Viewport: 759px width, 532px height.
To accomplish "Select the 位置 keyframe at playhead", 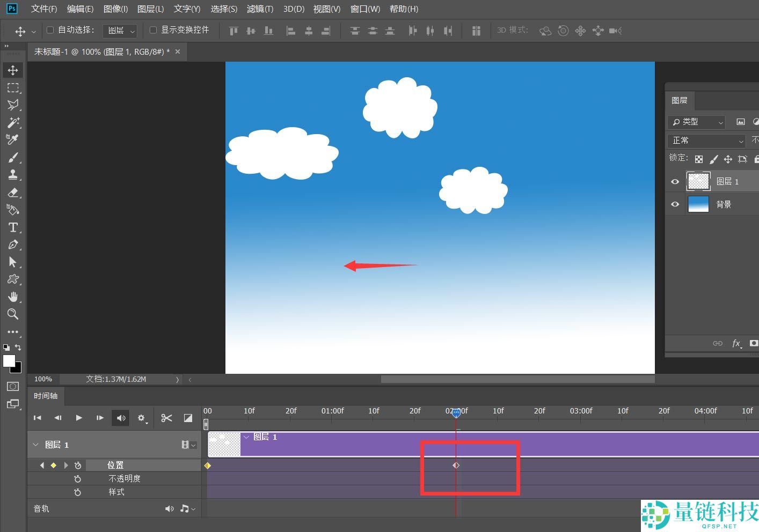I will tap(456, 465).
